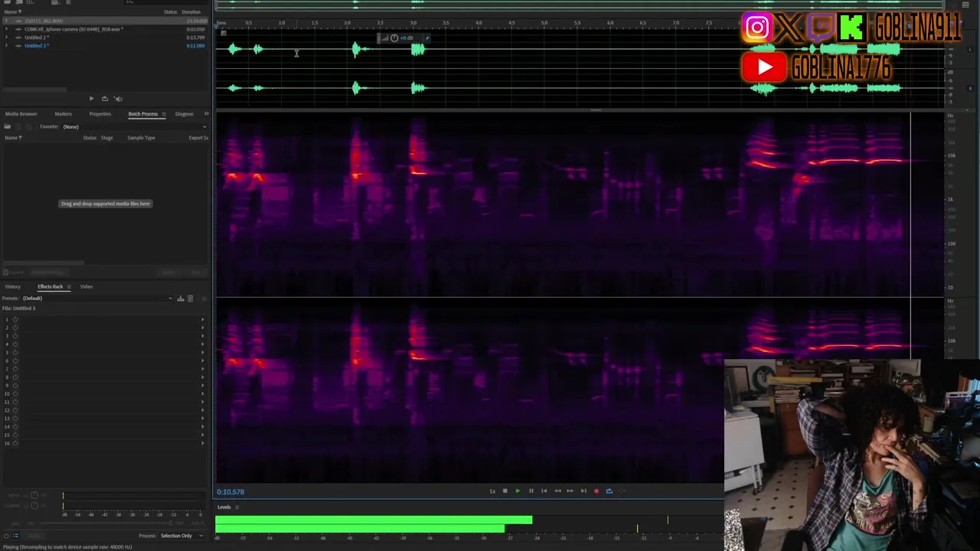Expand the COMCell_iphone camera file entry
Screen dimensions: 980x551
pos(7,29)
